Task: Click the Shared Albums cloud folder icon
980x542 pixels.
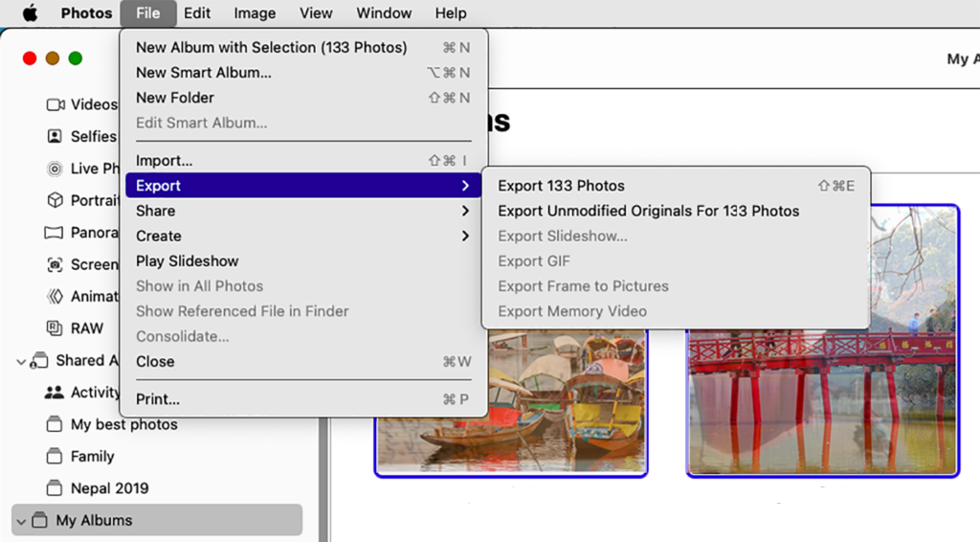Action: pos(38,360)
